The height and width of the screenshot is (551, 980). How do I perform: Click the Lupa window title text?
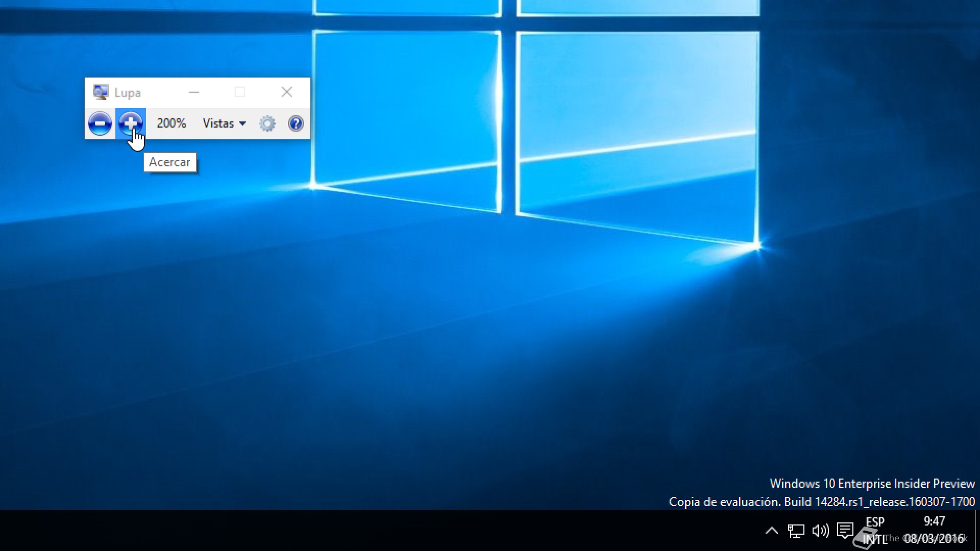pyautogui.click(x=127, y=93)
